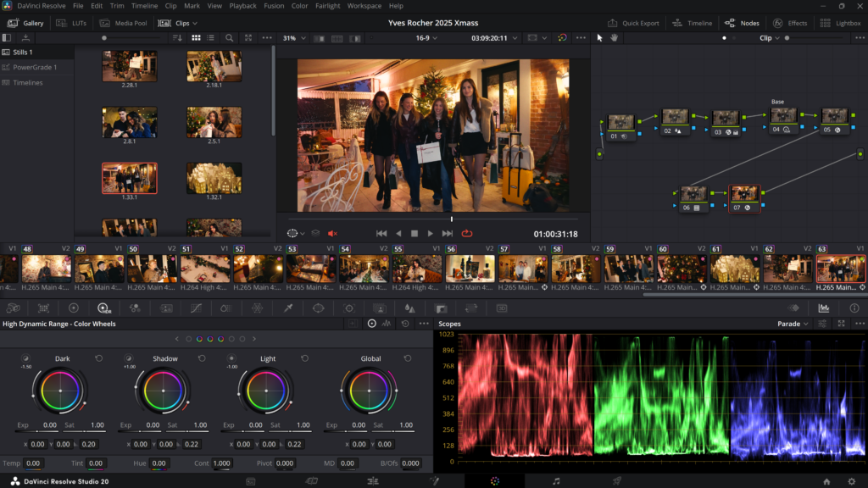This screenshot has width=868, height=488.
Task: Open the Qualifier eyedropper palette
Action: click(287, 308)
